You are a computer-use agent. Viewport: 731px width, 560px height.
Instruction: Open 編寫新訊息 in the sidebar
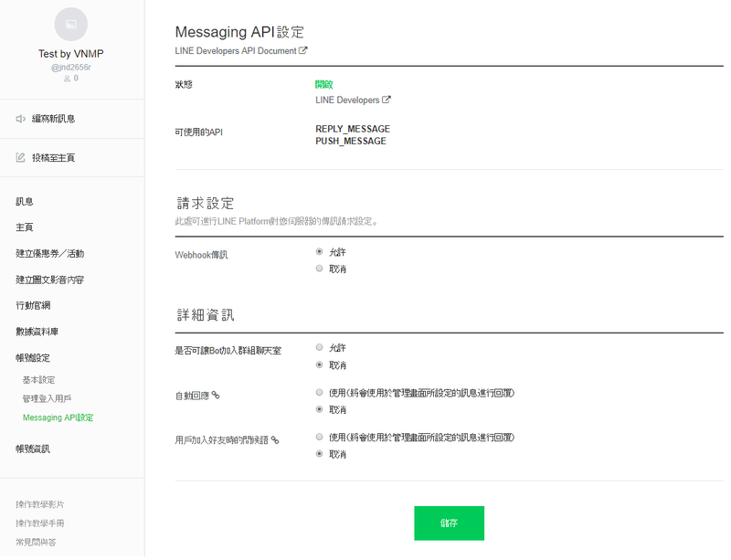pyautogui.click(x=53, y=119)
